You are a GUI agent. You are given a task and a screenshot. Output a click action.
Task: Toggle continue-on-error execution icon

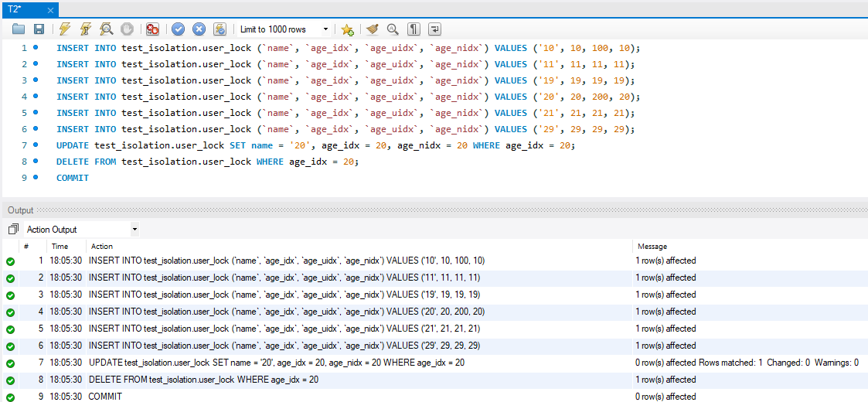(153, 29)
